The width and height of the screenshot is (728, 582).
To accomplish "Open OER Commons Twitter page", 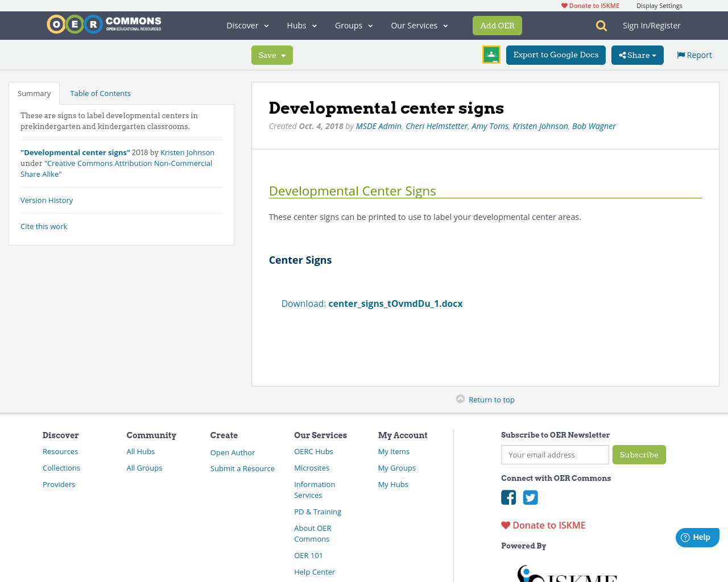I will [530, 497].
